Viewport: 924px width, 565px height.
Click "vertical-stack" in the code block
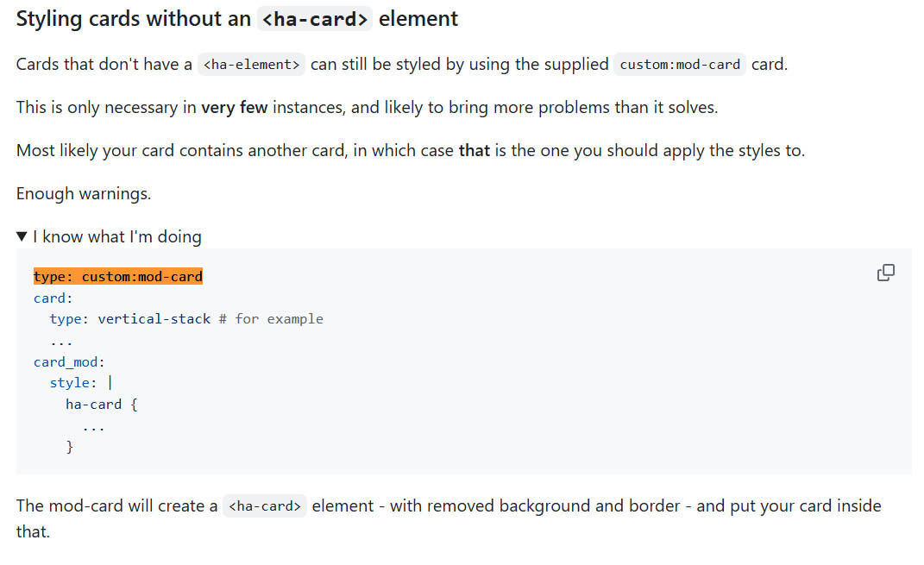[x=154, y=319]
